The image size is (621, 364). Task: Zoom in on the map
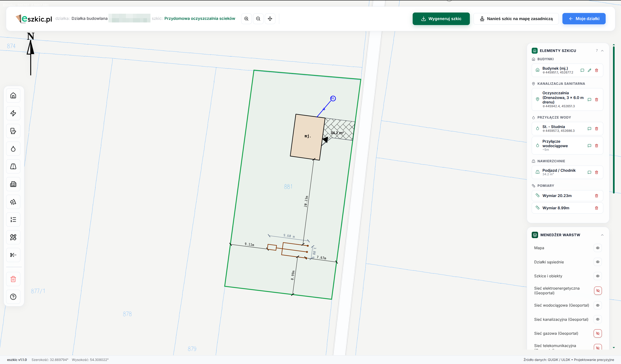click(x=246, y=19)
